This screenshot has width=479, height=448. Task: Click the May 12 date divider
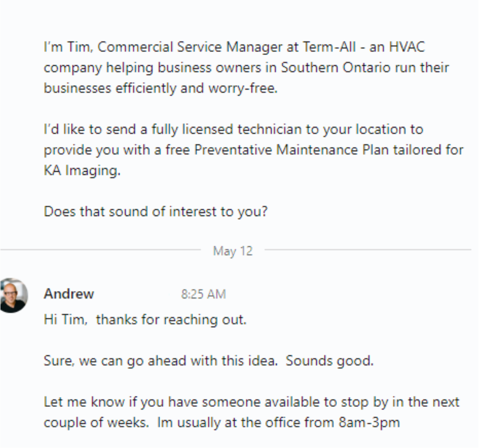coord(233,251)
